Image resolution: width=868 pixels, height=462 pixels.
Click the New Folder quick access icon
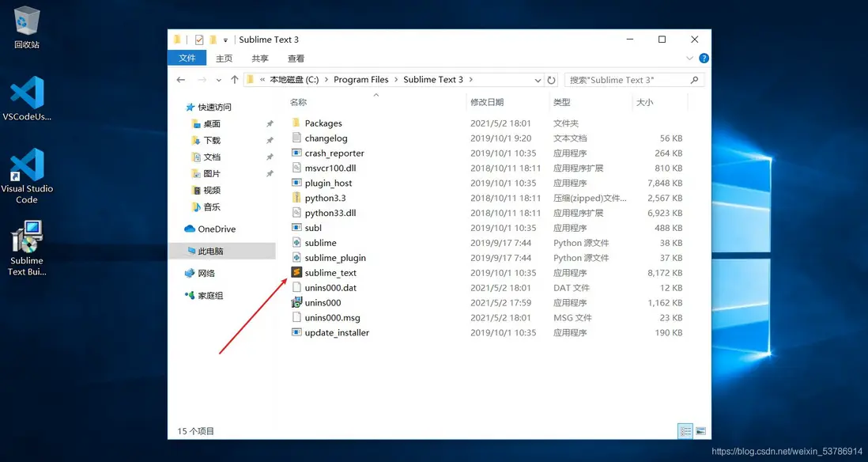[x=213, y=40]
